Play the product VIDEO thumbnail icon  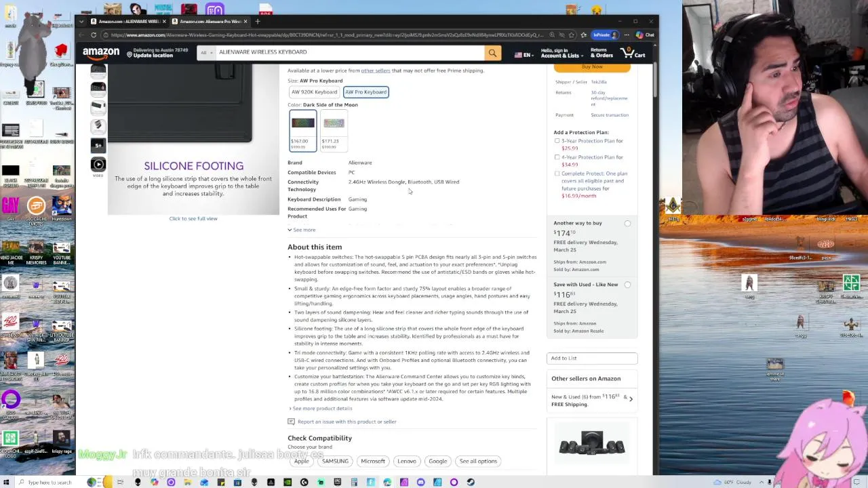(98, 164)
